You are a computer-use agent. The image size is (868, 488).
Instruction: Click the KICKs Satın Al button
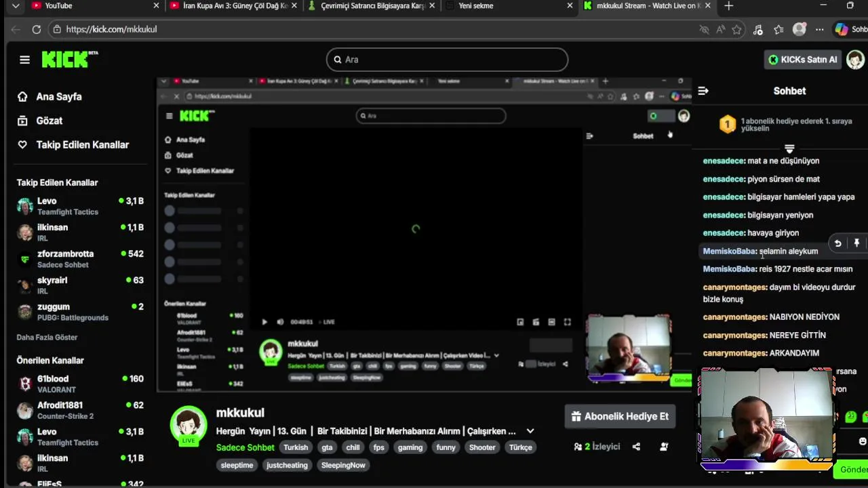pyautogui.click(x=803, y=60)
